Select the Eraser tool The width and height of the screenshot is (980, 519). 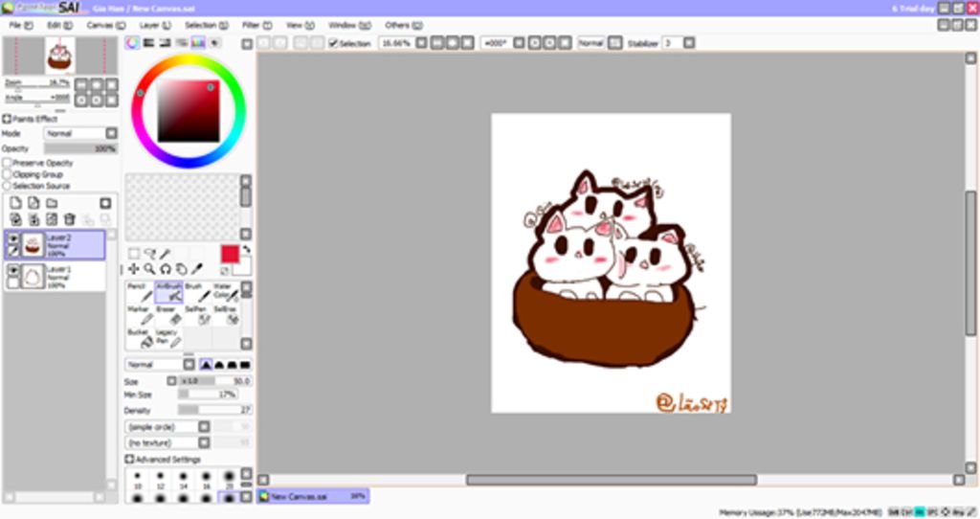[168, 315]
